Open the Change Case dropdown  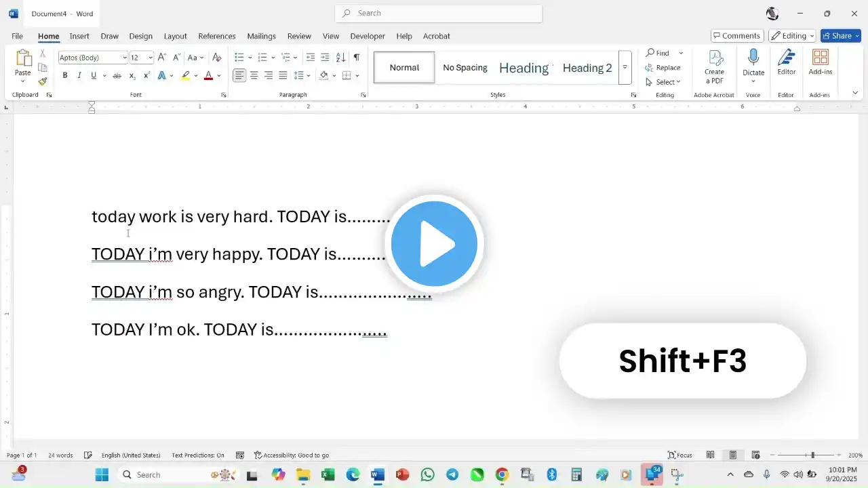(x=195, y=58)
